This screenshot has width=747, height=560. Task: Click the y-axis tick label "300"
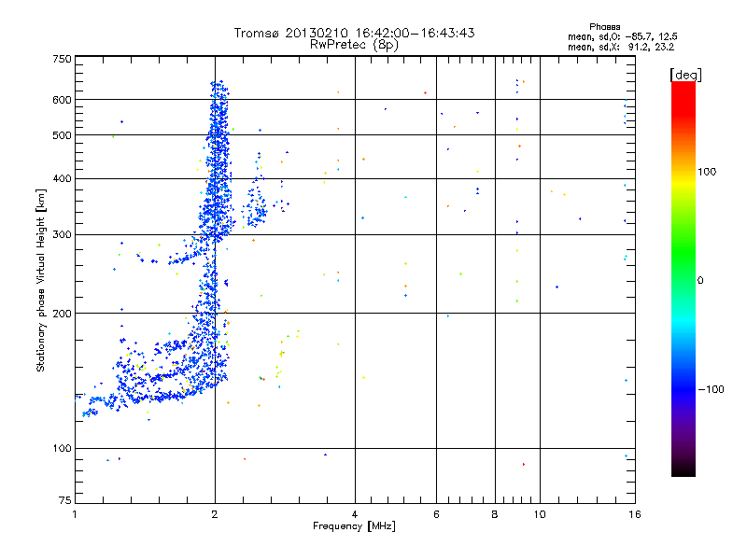62,235
